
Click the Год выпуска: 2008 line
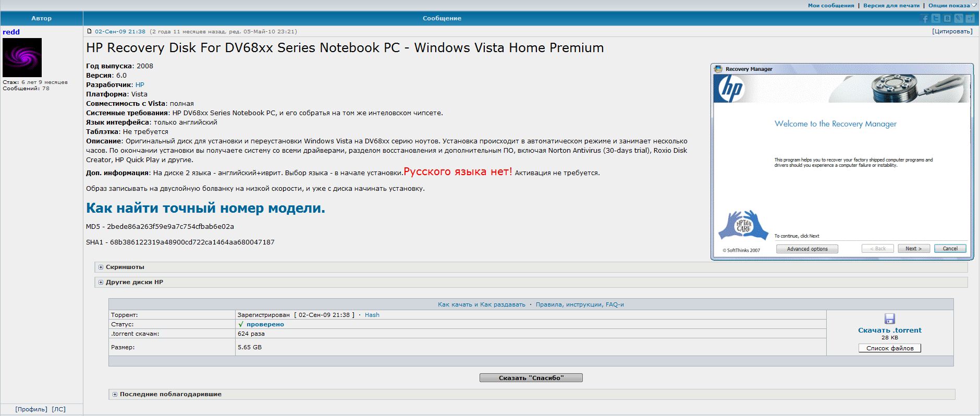(120, 66)
